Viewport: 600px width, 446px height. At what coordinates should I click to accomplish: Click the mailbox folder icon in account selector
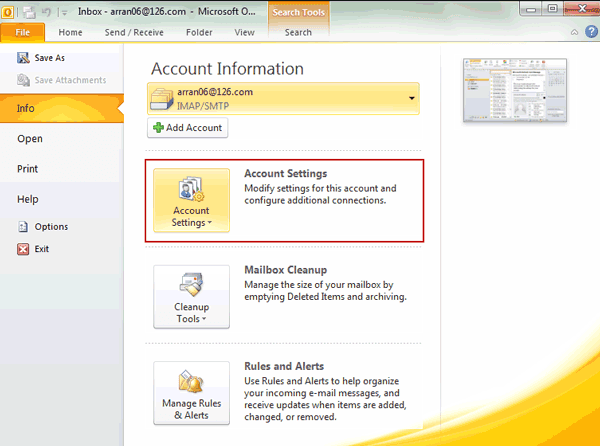pyautogui.click(x=161, y=99)
